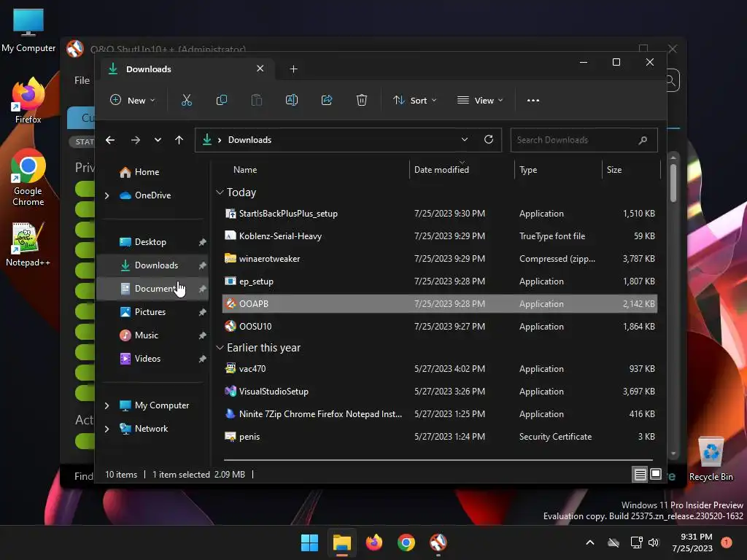
Task: Click the Cut icon in Explorer toolbar
Action: [x=186, y=100]
